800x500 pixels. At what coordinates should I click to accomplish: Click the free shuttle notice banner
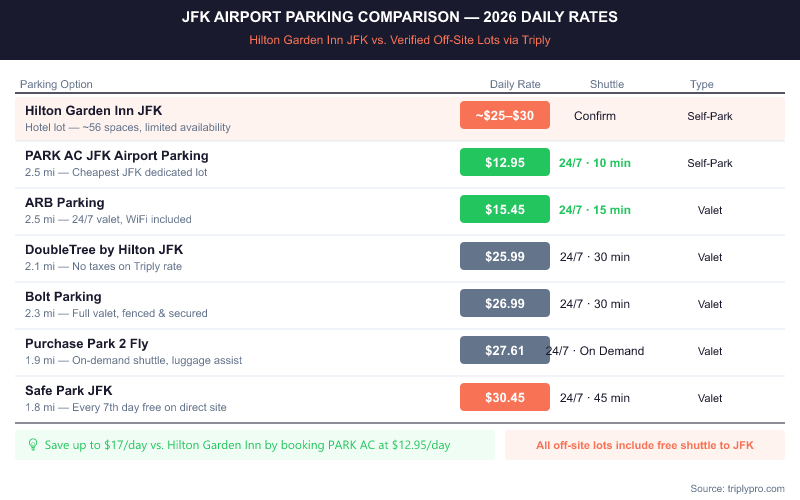pyautogui.click(x=645, y=445)
